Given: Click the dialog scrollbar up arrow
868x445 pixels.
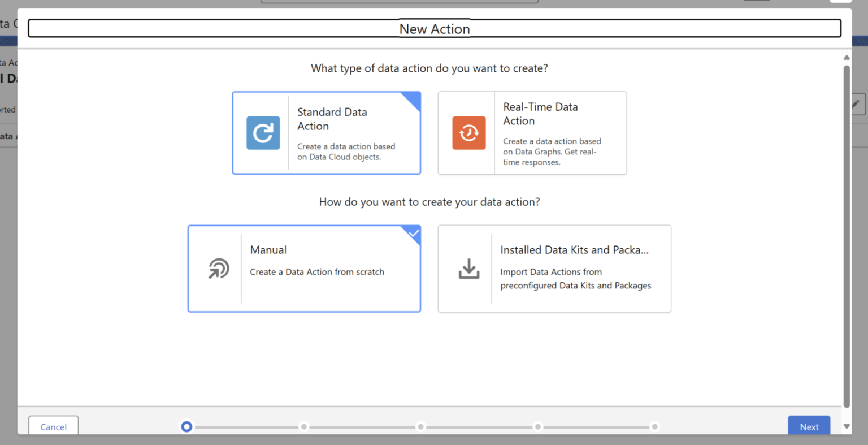Looking at the screenshot, I should click(847, 58).
